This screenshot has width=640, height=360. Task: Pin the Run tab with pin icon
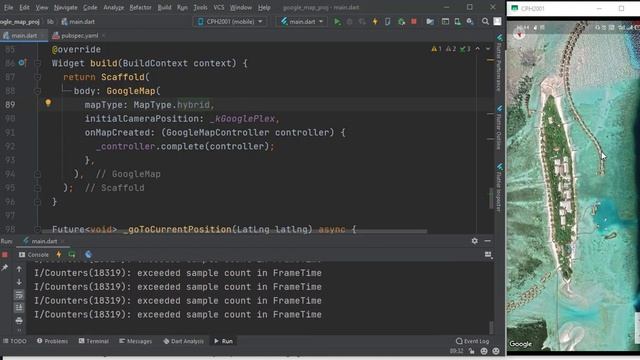pos(5,268)
